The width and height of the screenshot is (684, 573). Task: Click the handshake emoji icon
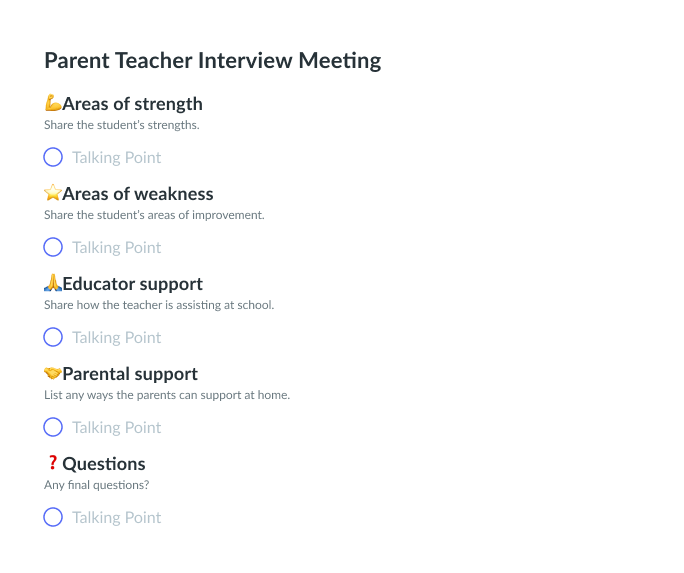pyautogui.click(x=53, y=374)
